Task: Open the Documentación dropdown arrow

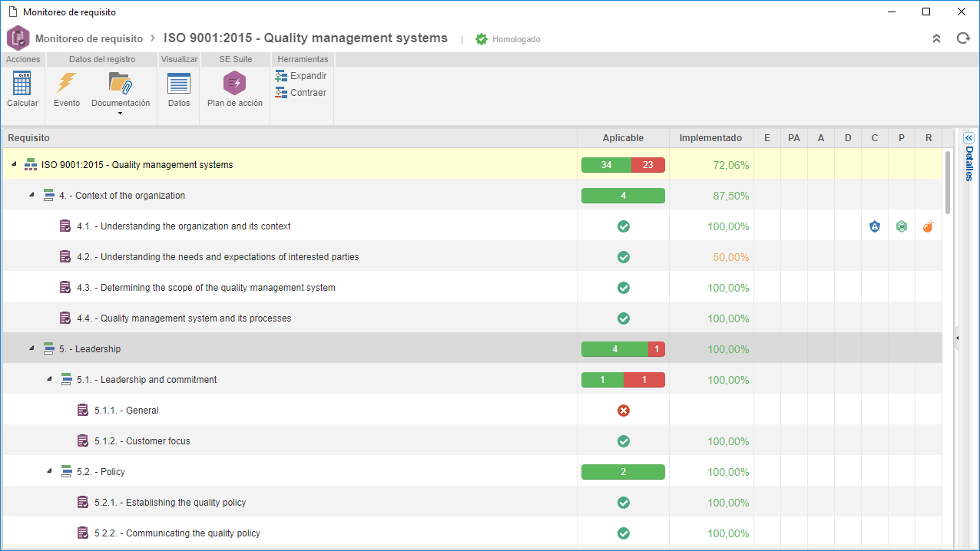Action: click(x=121, y=114)
